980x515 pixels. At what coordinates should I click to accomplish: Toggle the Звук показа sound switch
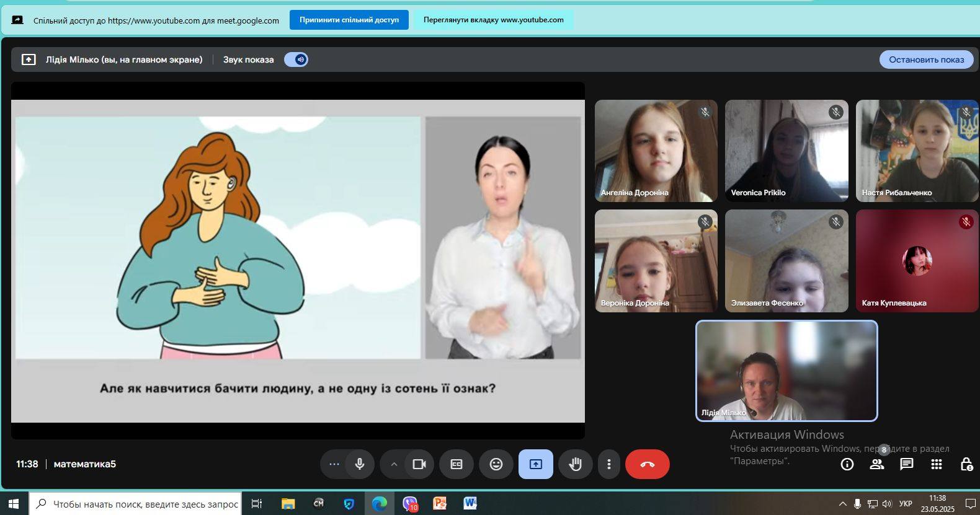tap(296, 59)
